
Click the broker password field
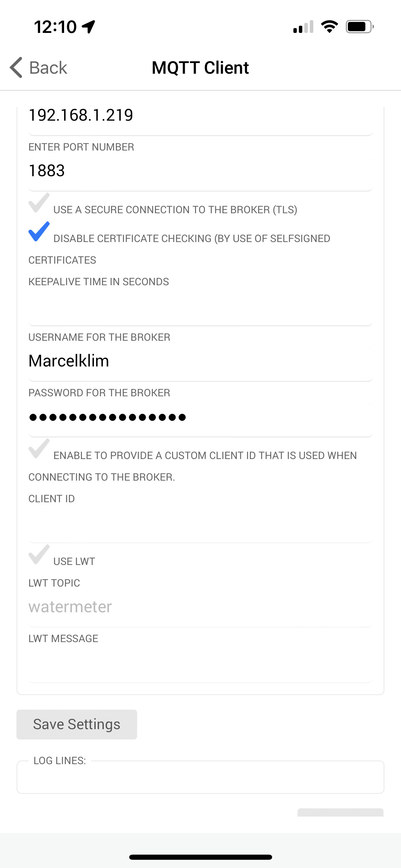[200, 417]
